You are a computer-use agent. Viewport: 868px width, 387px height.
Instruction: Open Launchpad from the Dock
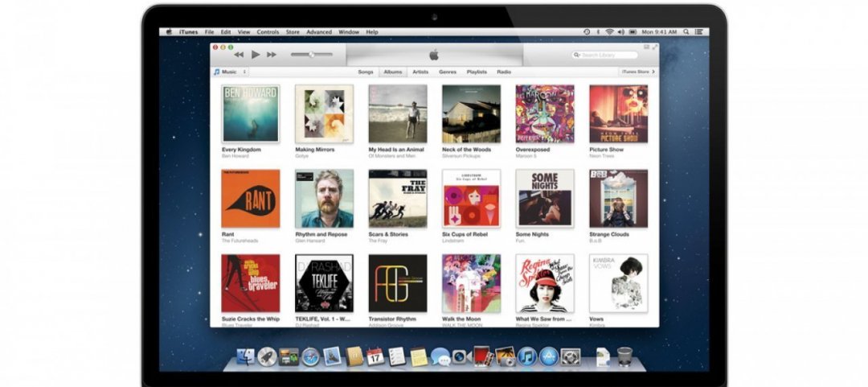tap(268, 356)
